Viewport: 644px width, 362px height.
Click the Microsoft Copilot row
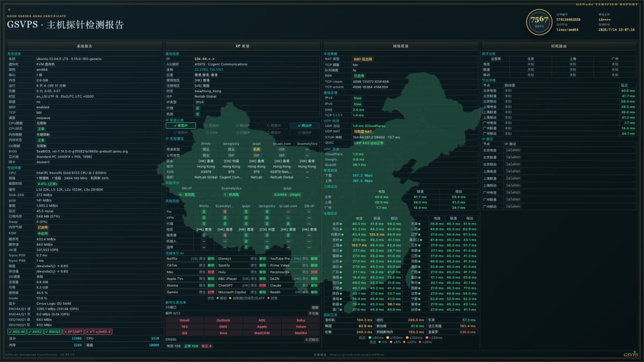(x=241, y=292)
